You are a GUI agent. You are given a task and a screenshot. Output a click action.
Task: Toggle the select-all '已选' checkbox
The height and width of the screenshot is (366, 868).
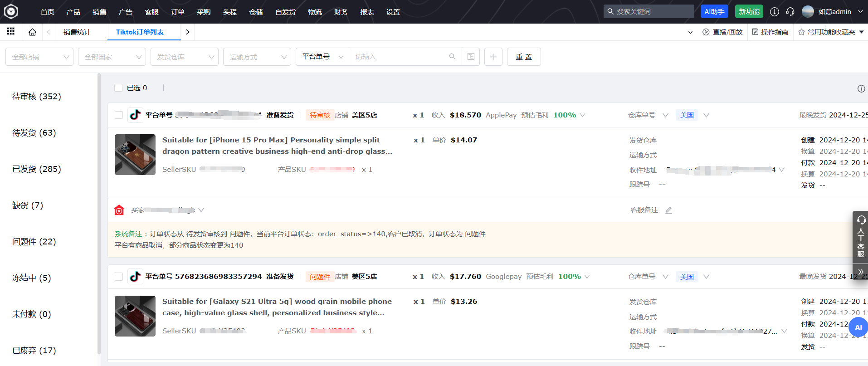click(118, 88)
